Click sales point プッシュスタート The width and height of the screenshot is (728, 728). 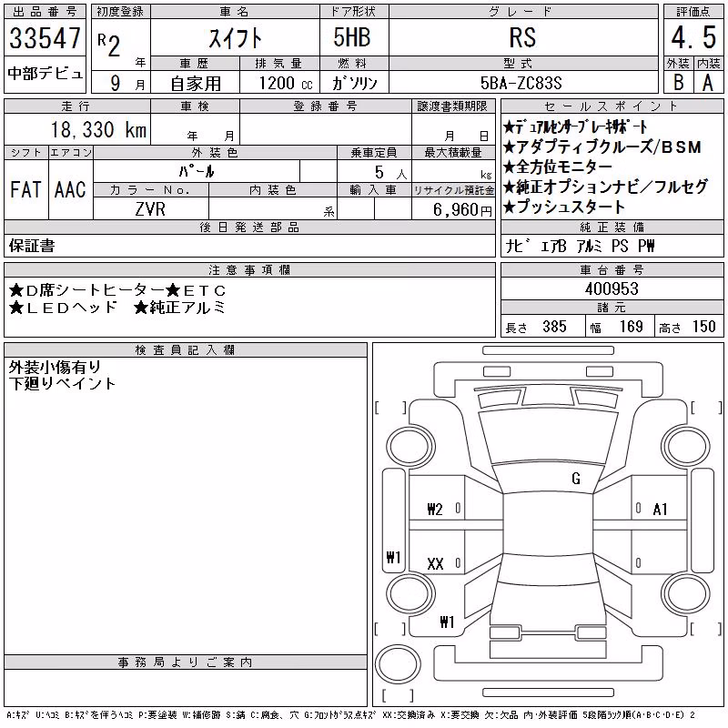pos(564,207)
